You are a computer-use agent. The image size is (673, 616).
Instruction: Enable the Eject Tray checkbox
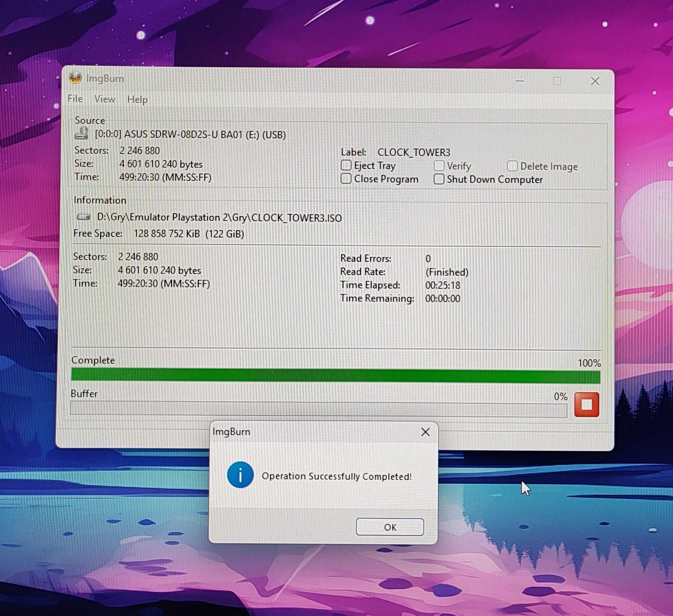(x=346, y=165)
